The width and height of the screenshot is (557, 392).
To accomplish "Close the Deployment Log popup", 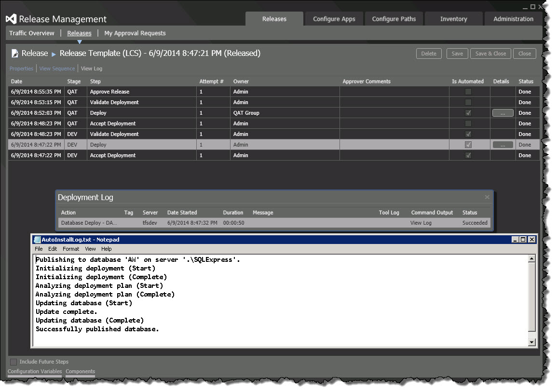I will click(x=487, y=197).
